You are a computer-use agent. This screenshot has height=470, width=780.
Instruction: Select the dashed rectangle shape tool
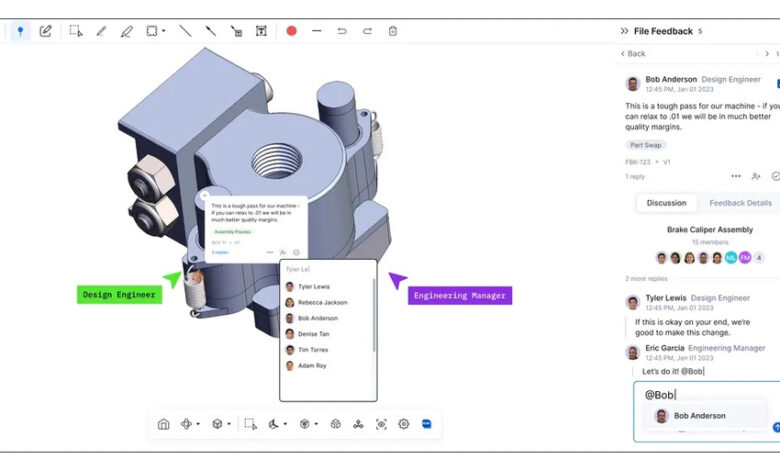[152, 31]
